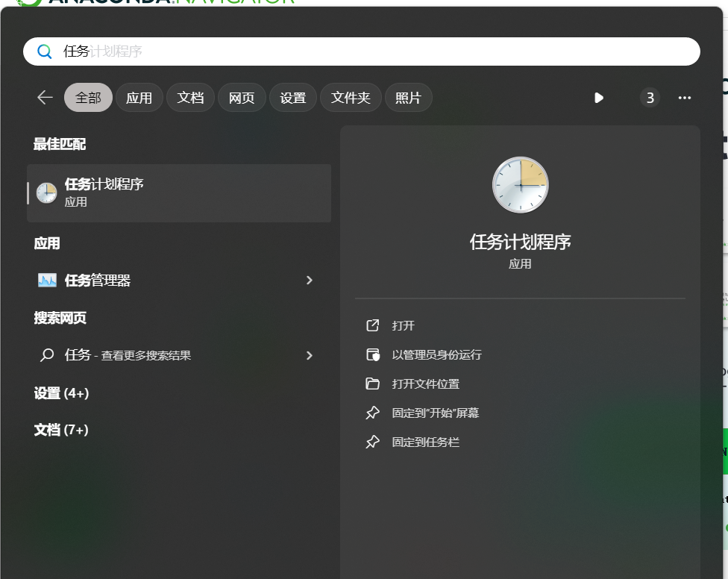The image size is (728, 579).
Task: Click the badge showing number 3
Action: coord(650,98)
